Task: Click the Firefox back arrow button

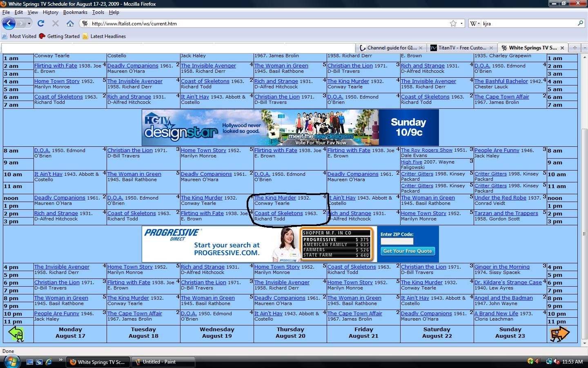Action: (x=9, y=23)
